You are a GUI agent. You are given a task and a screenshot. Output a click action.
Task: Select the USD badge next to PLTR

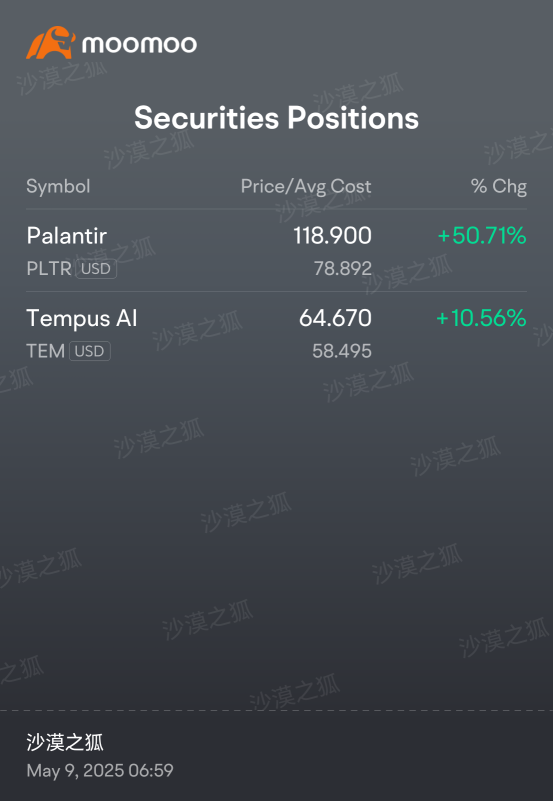coord(96,269)
